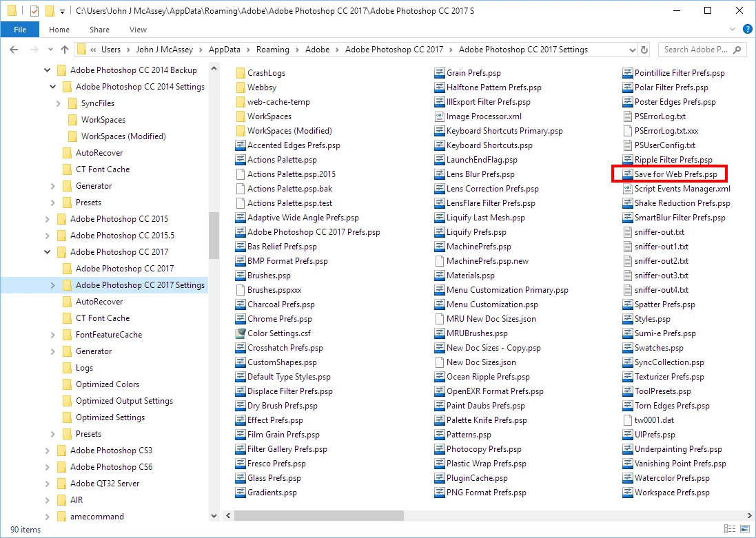The image size is (756, 538).
Task: Open the Help question mark icon
Action: pos(747,30)
